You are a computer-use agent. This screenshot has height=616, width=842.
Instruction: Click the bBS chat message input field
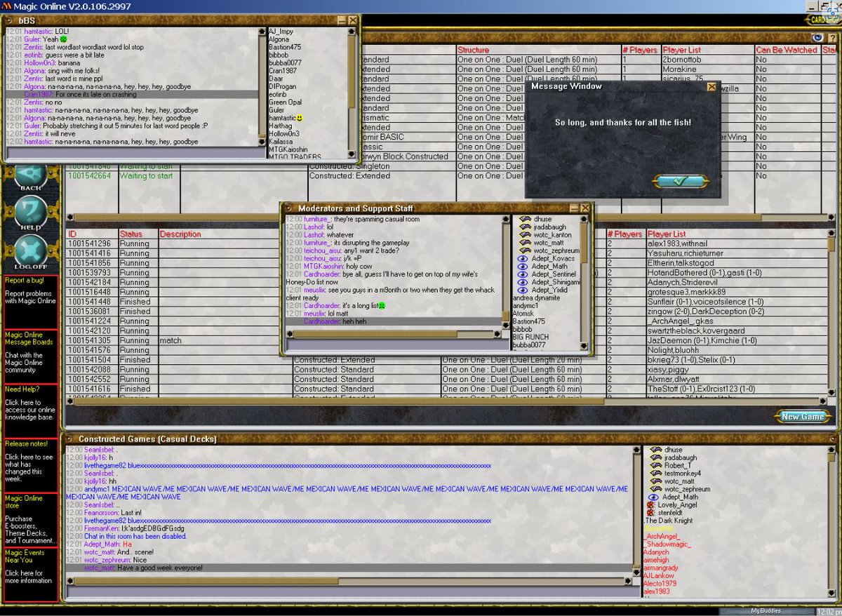(135, 153)
